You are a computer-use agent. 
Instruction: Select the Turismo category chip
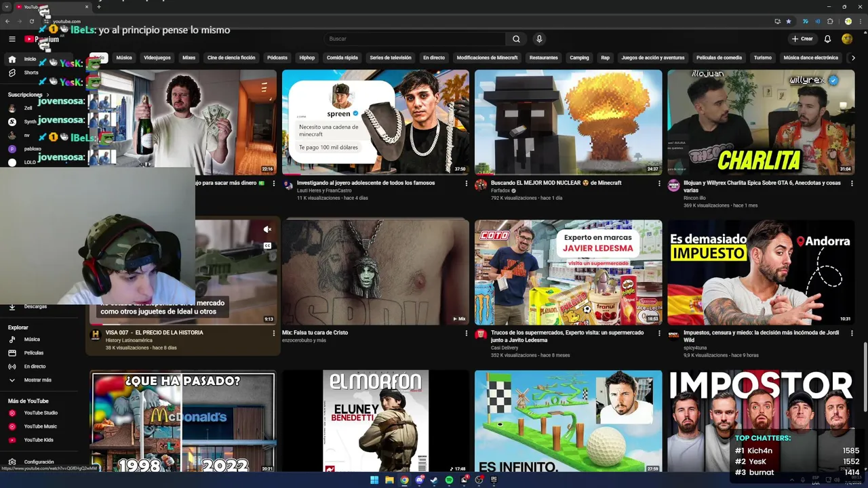tap(763, 58)
